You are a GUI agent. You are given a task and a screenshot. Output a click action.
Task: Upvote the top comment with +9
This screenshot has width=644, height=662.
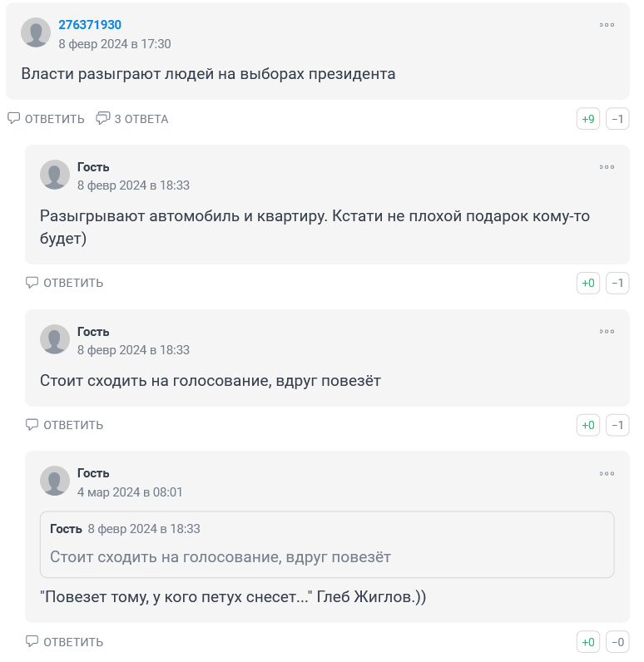(588, 119)
